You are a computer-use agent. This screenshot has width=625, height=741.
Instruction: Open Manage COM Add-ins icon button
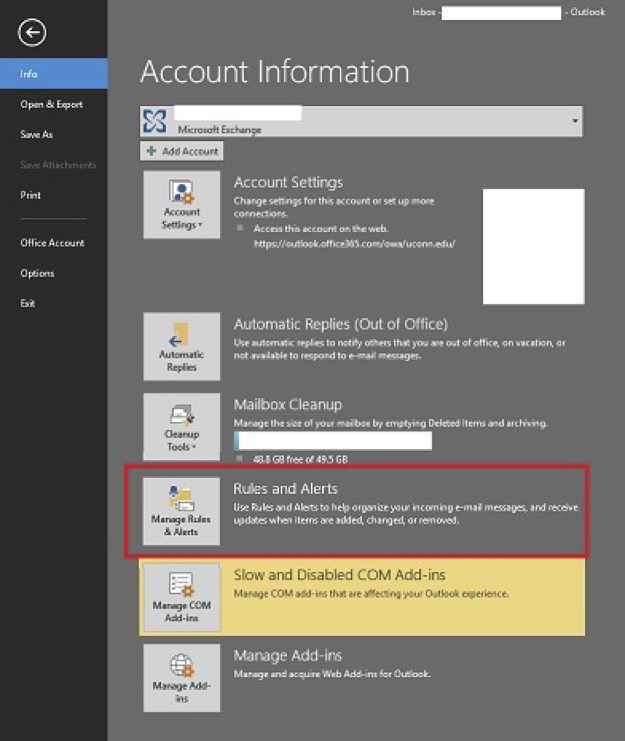click(181, 597)
